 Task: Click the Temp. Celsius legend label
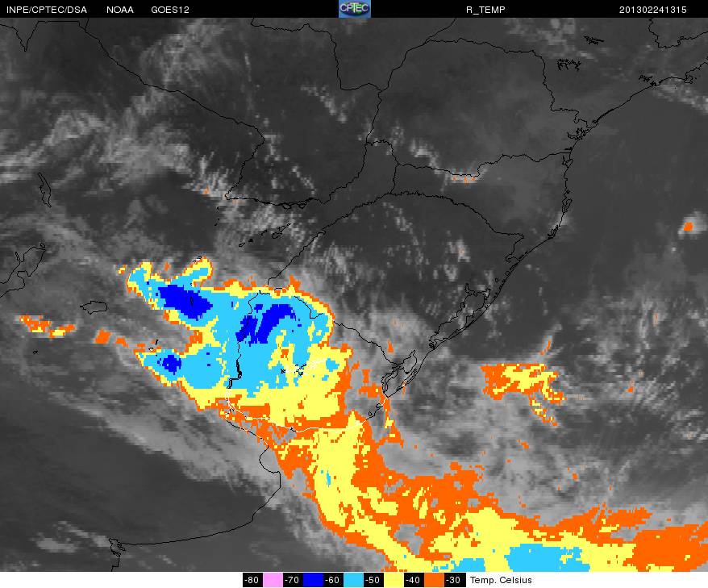501,580
